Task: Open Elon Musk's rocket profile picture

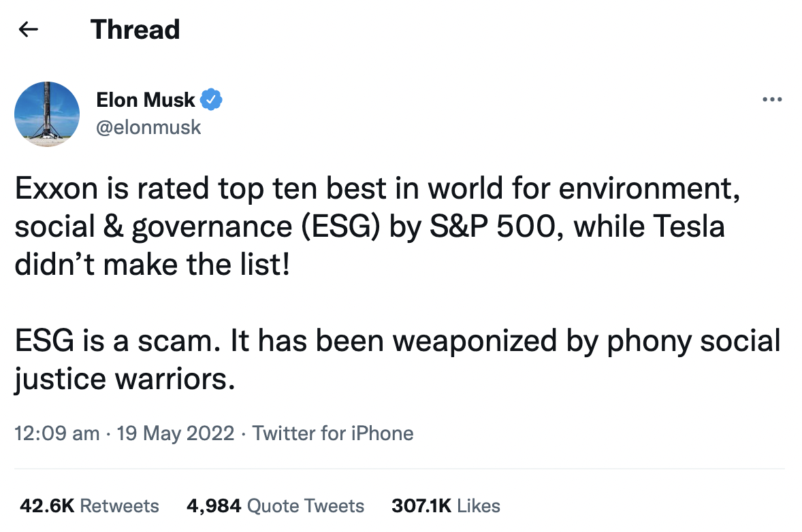Action: pyautogui.click(x=47, y=114)
